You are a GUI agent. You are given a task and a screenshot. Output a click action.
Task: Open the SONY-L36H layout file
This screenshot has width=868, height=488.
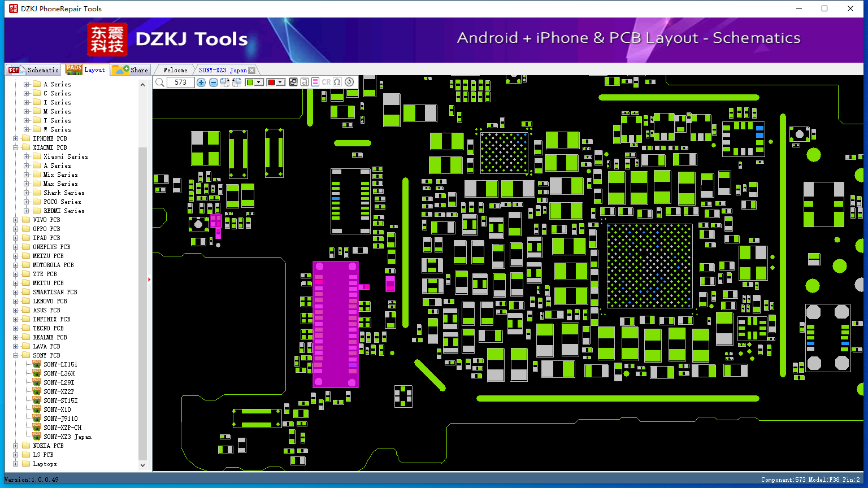pos(59,373)
